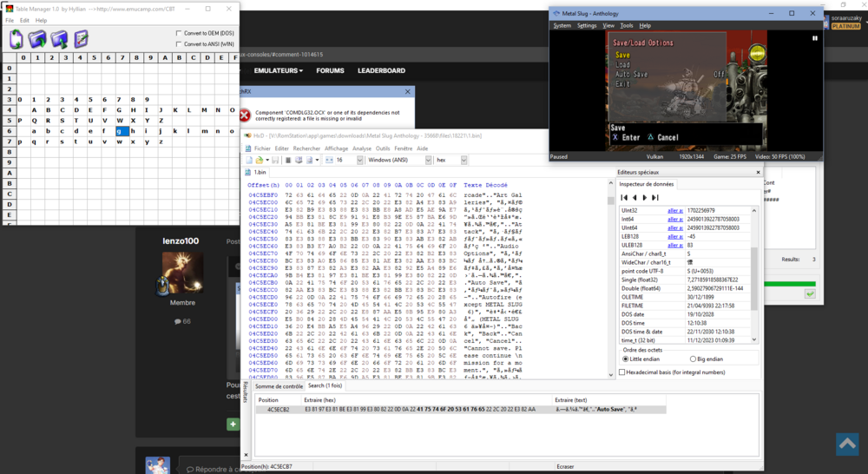Click the first Table Manager toolbar icon
Image resolution: width=868 pixels, height=474 pixels.
pos(16,39)
